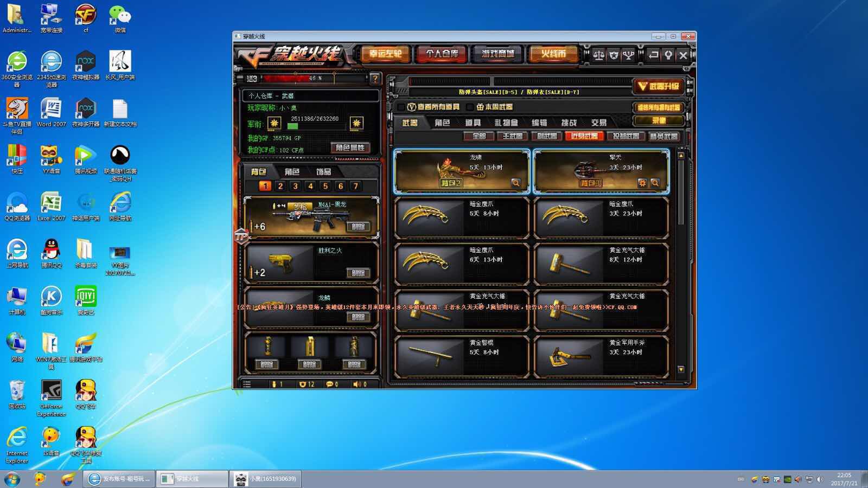This screenshot has width=868, height=488.
Task: Open the trophy icon in the game header
Action: (628, 55)
